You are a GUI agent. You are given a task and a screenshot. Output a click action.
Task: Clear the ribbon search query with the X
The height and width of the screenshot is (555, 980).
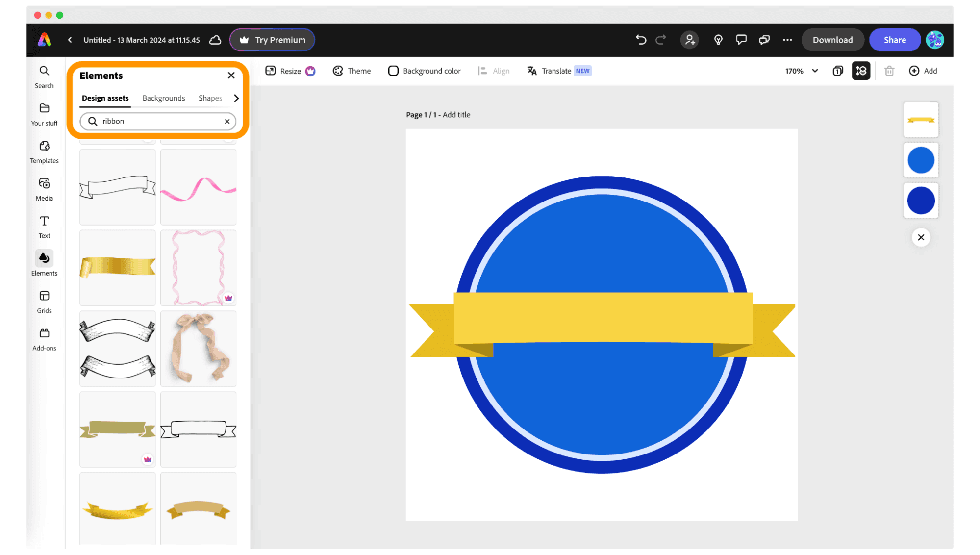(x=227, y=121)
